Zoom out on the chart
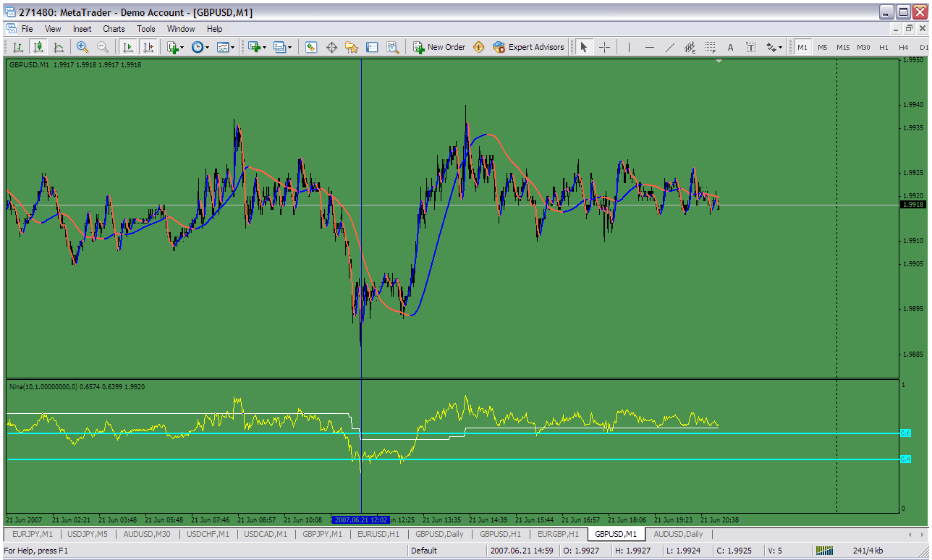932x560 pixels. click(103, 47)
